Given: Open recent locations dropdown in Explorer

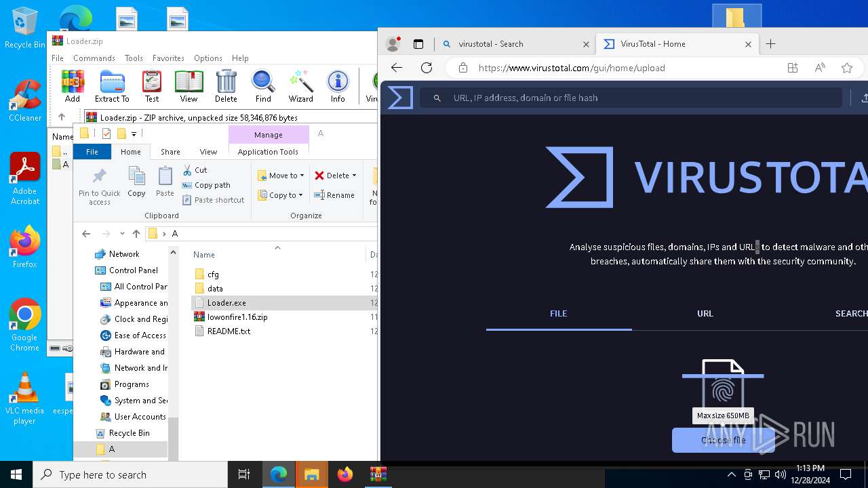Looking at the screenshot, I should point(122,233).
